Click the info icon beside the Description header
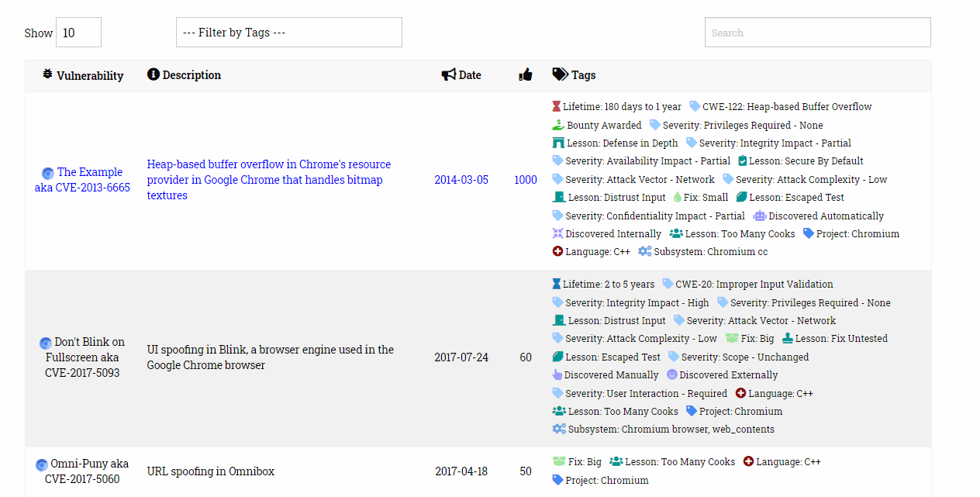The width and height of the screenshot is (980, 497). click(x=151, y=74)
